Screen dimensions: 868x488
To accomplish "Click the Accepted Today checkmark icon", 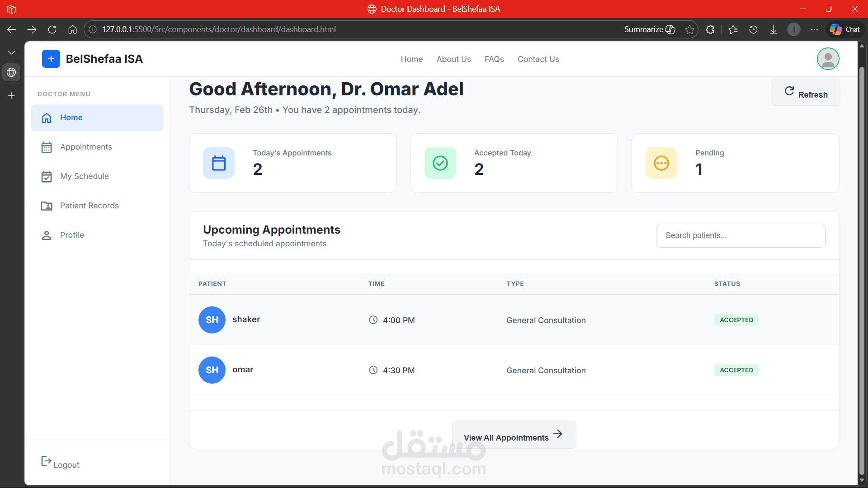I will tap(440, 163).
